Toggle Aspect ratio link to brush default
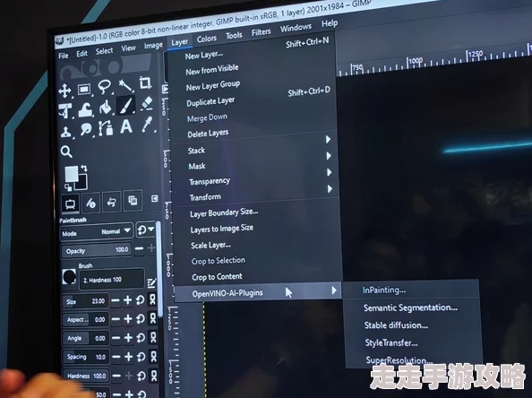 [153, 318]
